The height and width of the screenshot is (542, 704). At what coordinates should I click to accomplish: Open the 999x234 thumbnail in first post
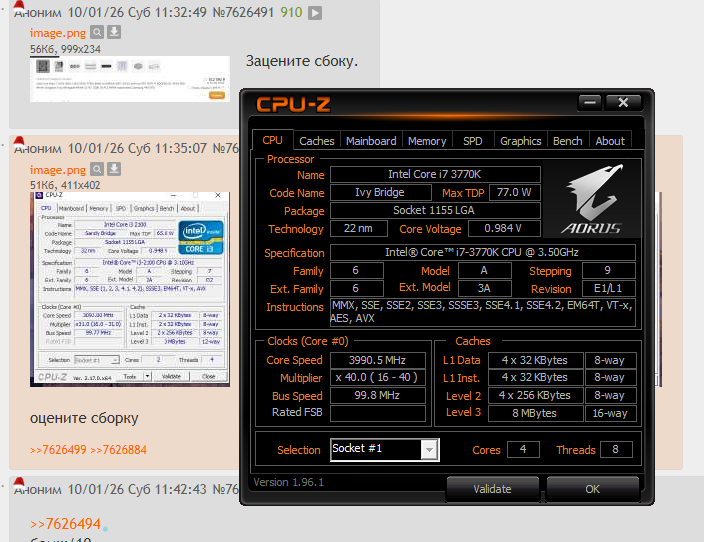[130, 79]
